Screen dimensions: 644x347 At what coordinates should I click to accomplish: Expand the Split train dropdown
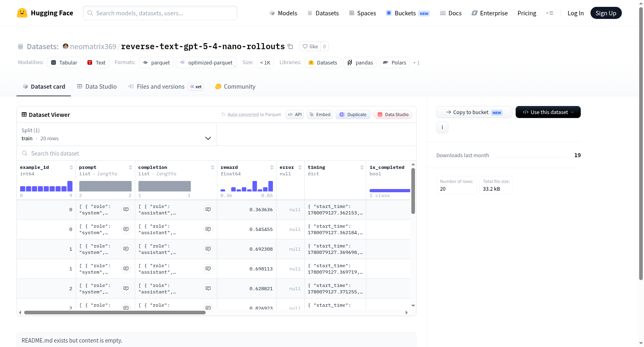[116, 134]
